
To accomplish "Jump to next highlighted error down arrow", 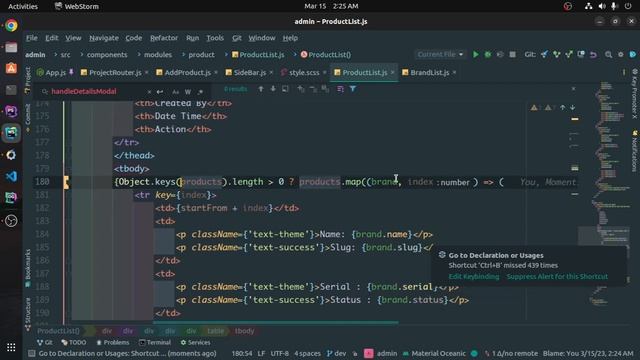I will [573, 107].
